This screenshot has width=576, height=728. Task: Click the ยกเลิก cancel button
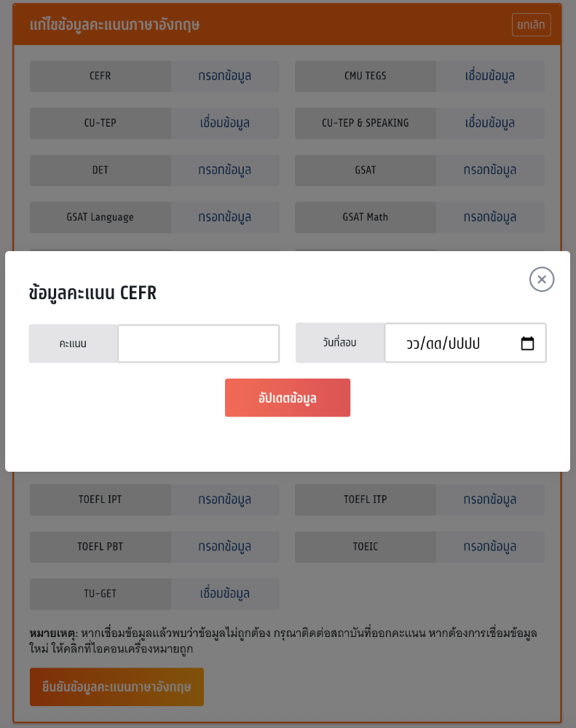[x=531, y=24]
